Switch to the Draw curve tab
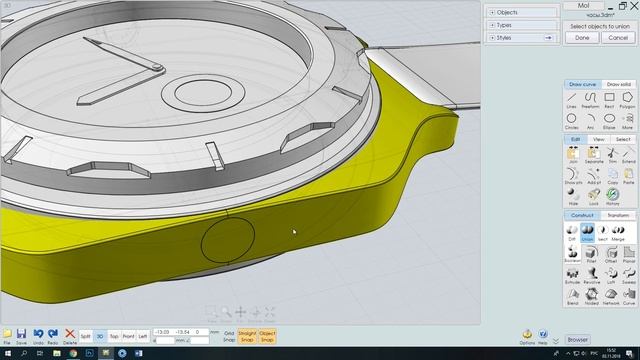640x360 pixels. 582,84
